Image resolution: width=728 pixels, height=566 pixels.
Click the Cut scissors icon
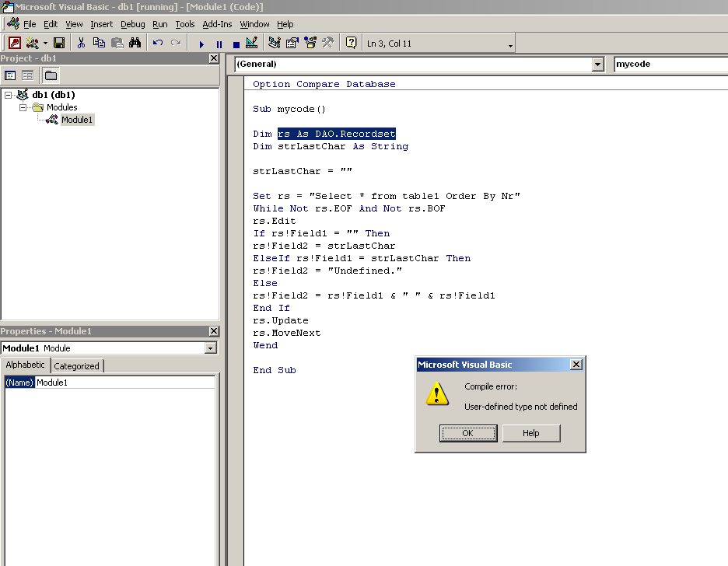[81, 44]
